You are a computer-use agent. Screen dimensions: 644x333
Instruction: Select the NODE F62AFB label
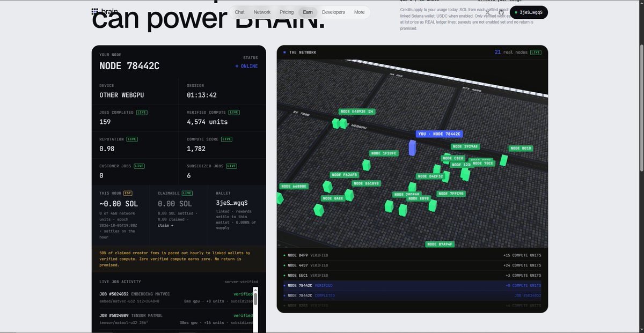pyautogui.click(x=345, y=175)
